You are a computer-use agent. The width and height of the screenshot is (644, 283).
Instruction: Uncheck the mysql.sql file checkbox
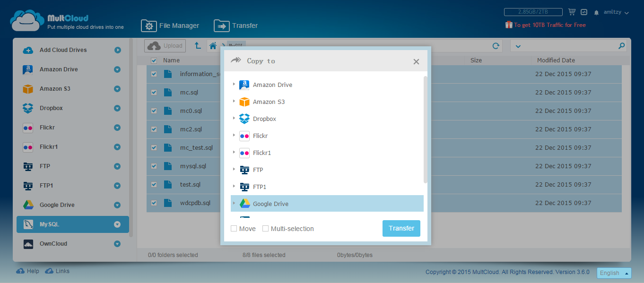pyautogui.click(x=154, y=166)
